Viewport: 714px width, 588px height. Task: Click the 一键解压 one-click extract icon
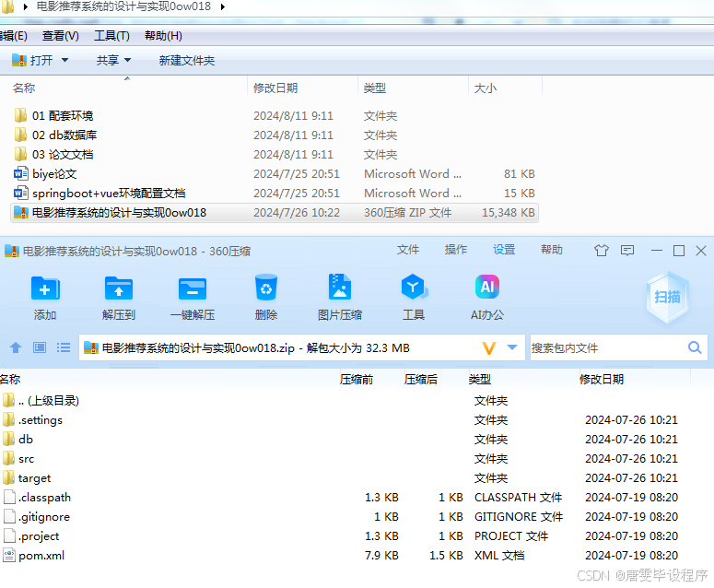point(193,288)
